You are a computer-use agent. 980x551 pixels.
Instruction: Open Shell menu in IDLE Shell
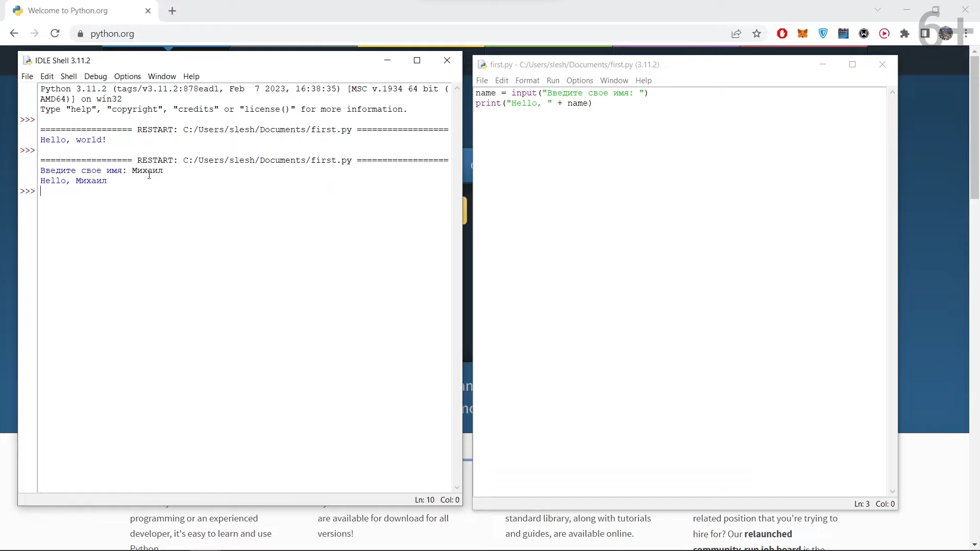tap(68, 77)
